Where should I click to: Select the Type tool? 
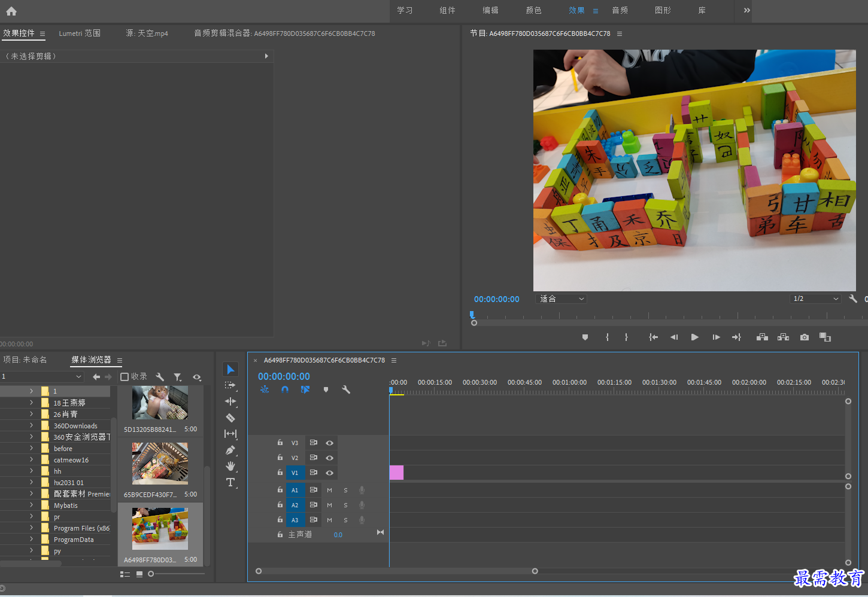230,482
